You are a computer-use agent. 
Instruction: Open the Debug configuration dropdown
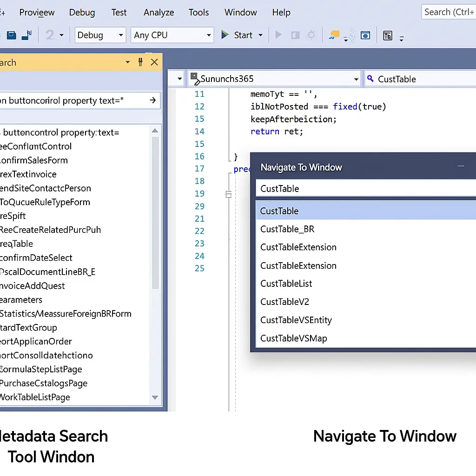click(x=100, y=35)
